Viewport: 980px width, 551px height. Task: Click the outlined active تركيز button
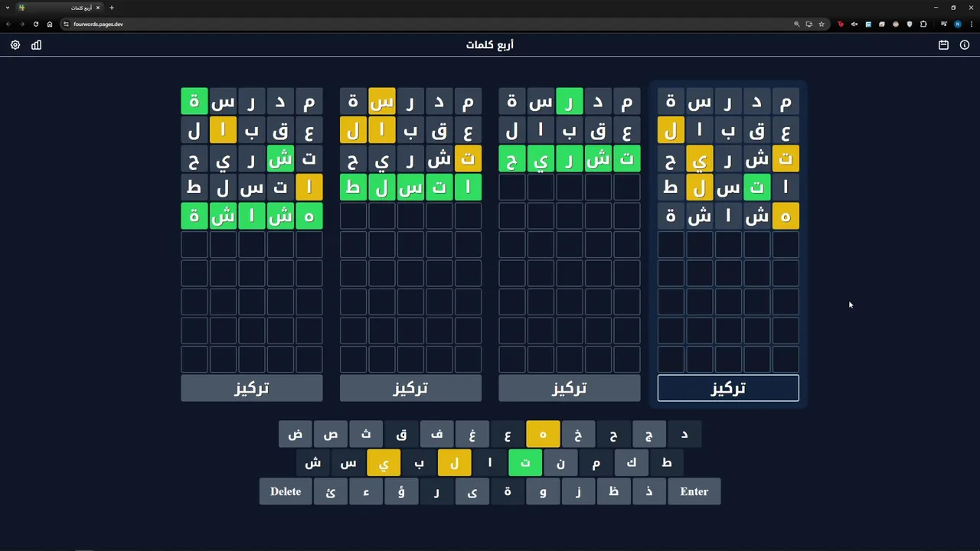click(728, 388)
